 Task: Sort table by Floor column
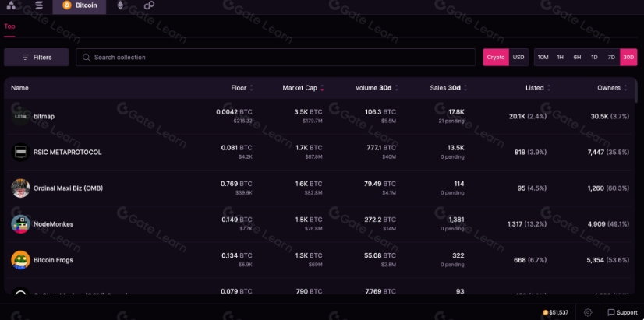(x=242, y=88)
